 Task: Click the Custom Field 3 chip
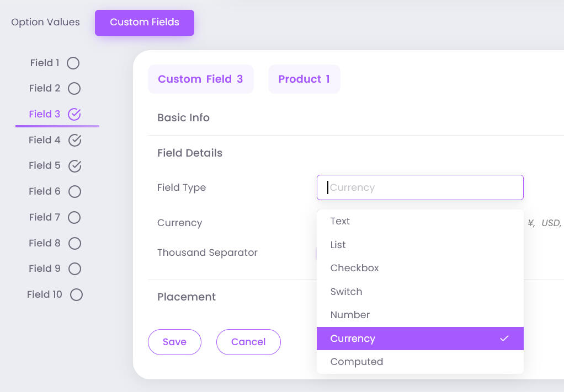pyautogui.click(x=200, y=79)
